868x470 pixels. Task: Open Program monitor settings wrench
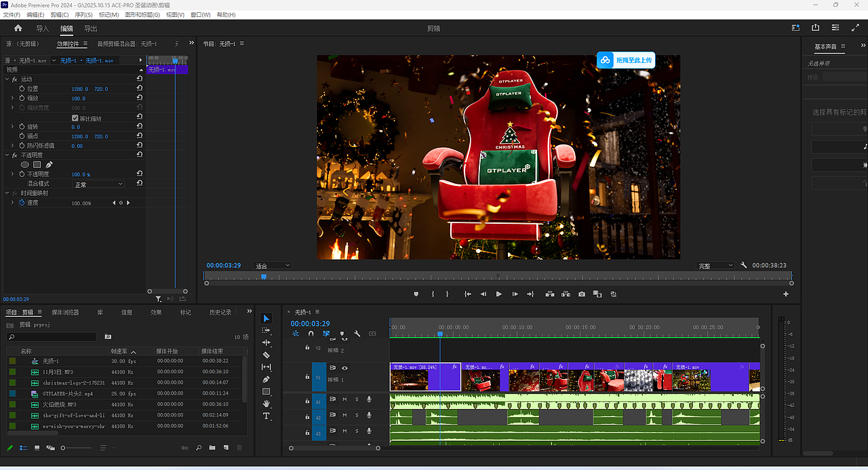pos(744,265)
